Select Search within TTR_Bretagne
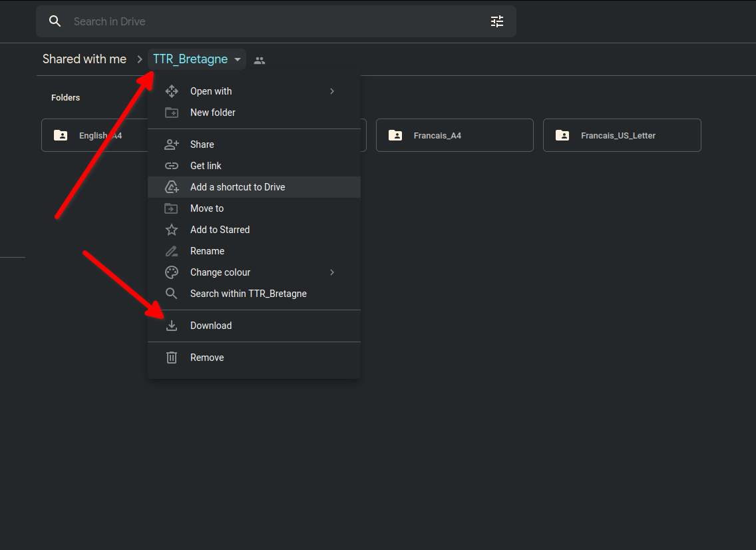The width and height of the screenshot is (756, 550). (x=248, y=294)
